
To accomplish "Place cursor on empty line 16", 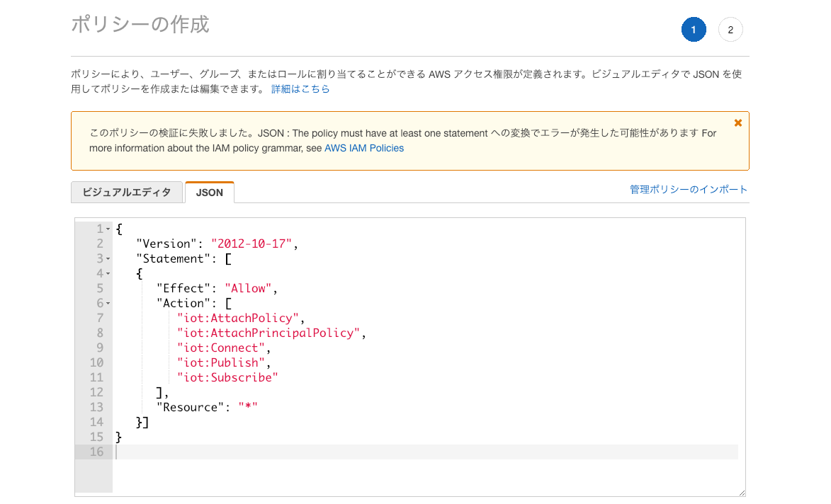I will click(x=425, y=452).
